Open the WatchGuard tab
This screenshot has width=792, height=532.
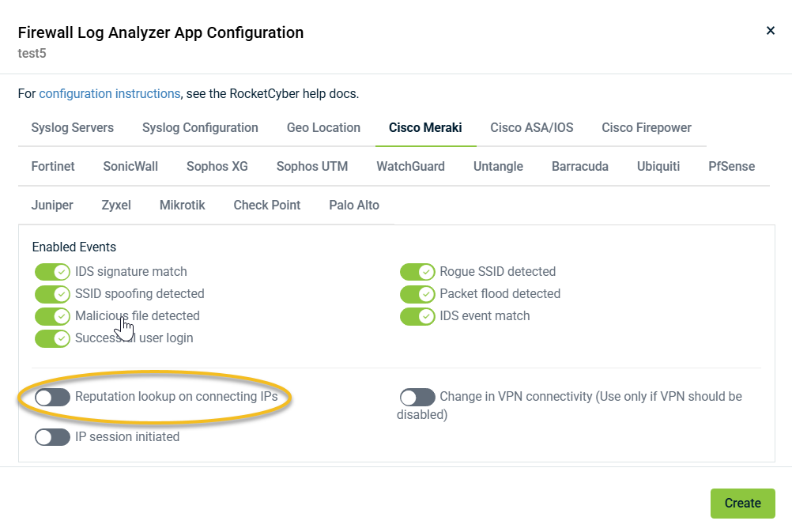click(410, 167)
